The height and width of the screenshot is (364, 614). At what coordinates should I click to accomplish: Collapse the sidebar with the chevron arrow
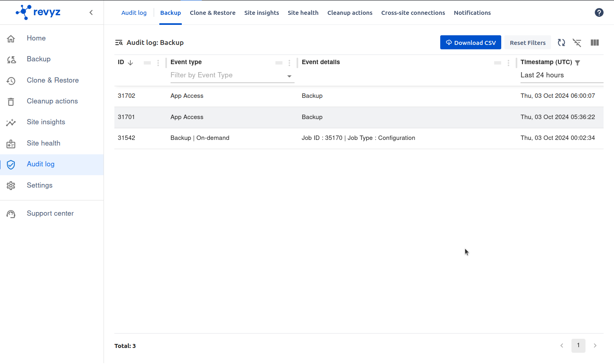click(91, 12)
